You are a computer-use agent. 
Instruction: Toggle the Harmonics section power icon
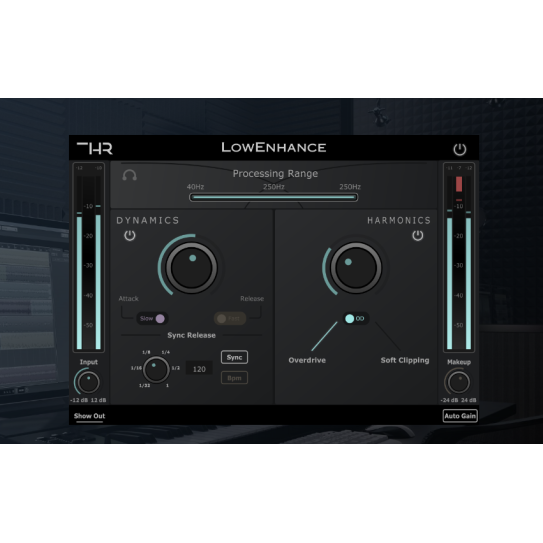[x=418, y=235]
